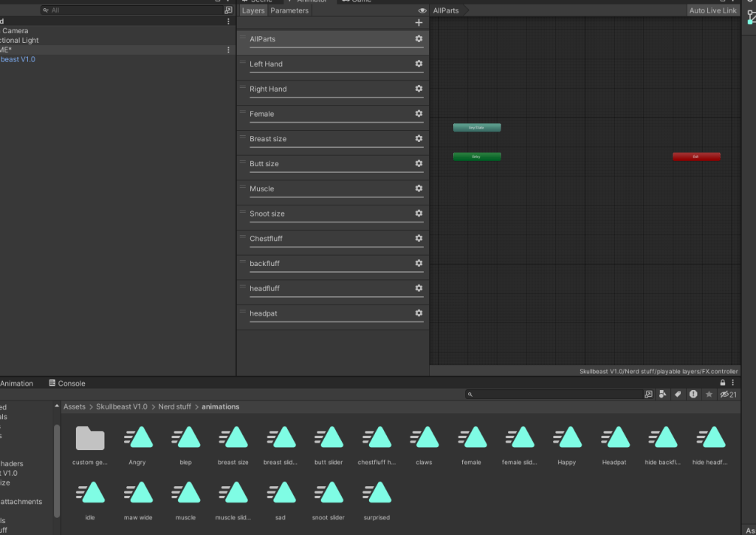Click the gear icon on headpat layer
The width and height of the screenshot is (756, 535).
pos(419,313)
